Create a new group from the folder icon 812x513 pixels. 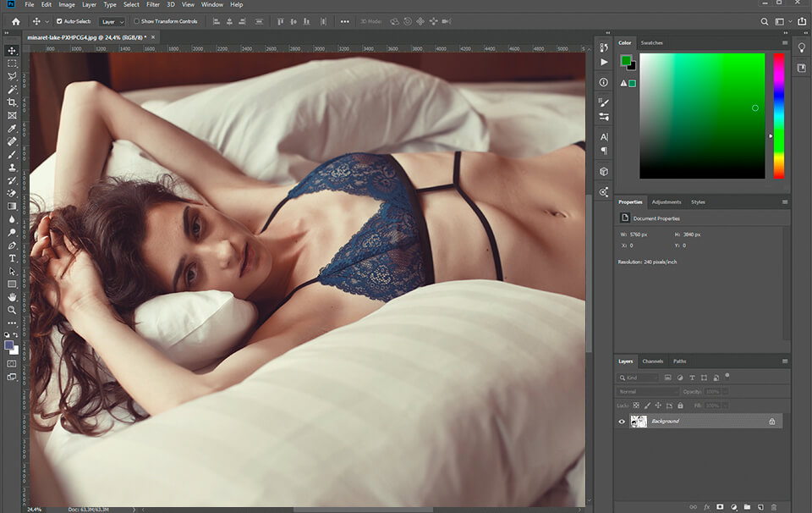pos(747,507)
